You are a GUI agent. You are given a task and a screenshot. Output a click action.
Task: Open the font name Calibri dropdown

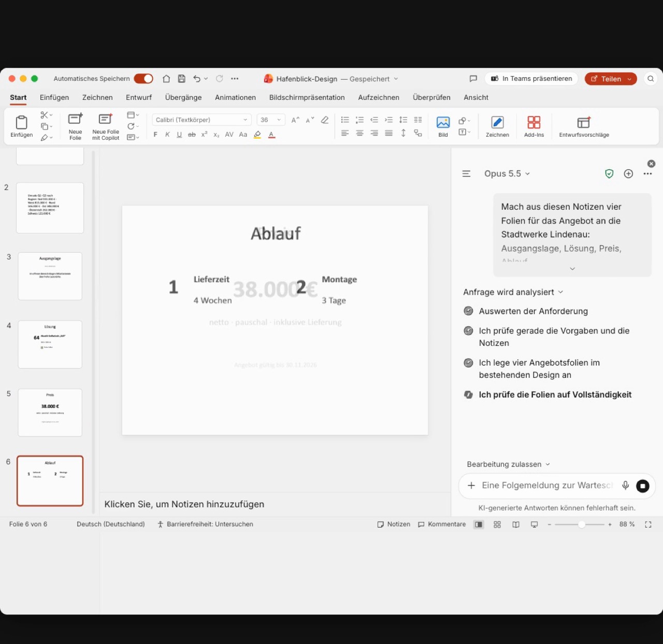click(x=202, y=120)
